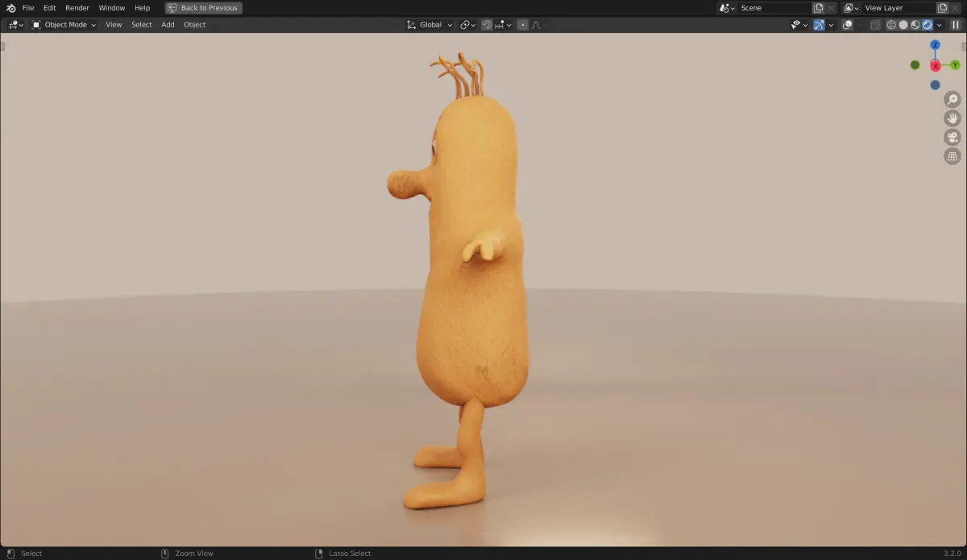
Task: Toggle viewport overlays
Action: click(x=847, y=25)
